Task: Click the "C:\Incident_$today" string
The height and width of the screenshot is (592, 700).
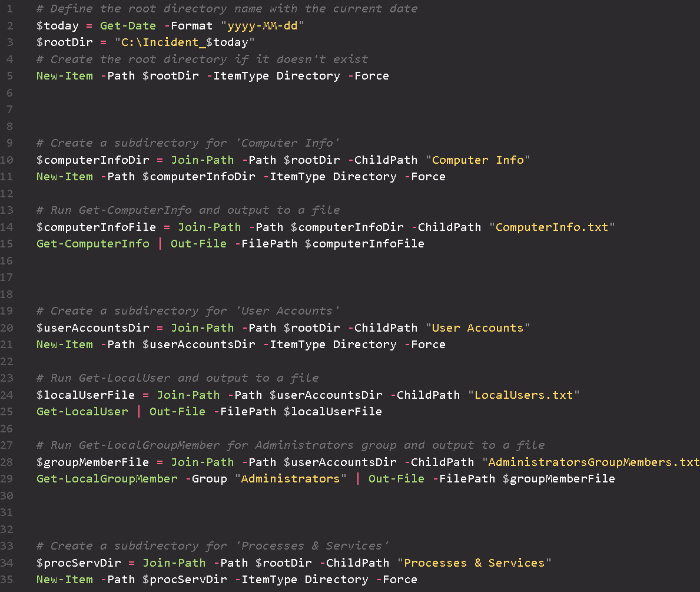Action: point(185,42)
